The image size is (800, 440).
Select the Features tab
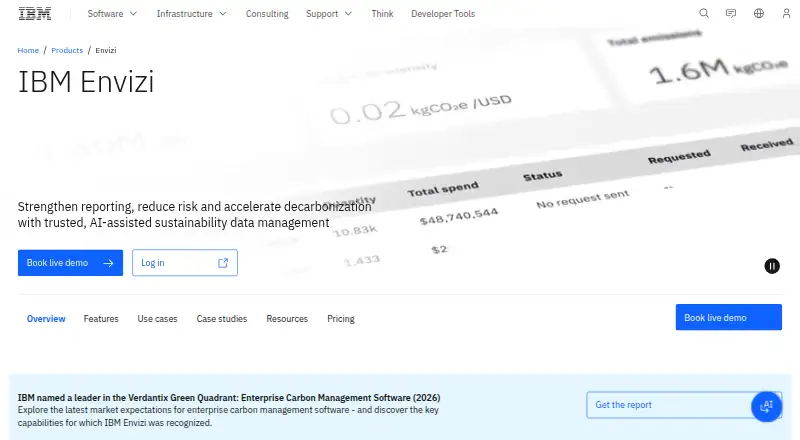(x=101, y=319)
